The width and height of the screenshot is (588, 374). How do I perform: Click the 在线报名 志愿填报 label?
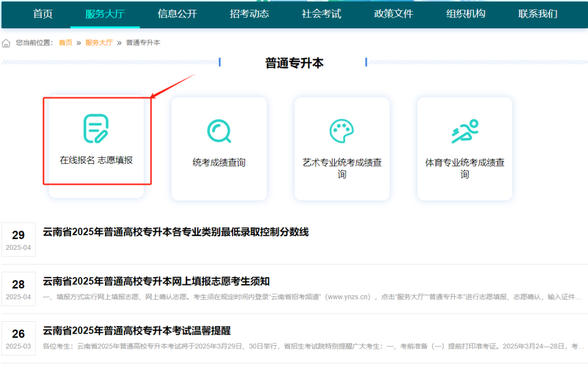coord(96,160)
